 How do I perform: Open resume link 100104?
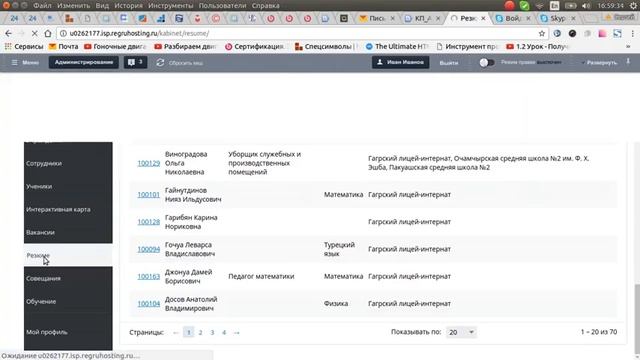click(149, 304)
